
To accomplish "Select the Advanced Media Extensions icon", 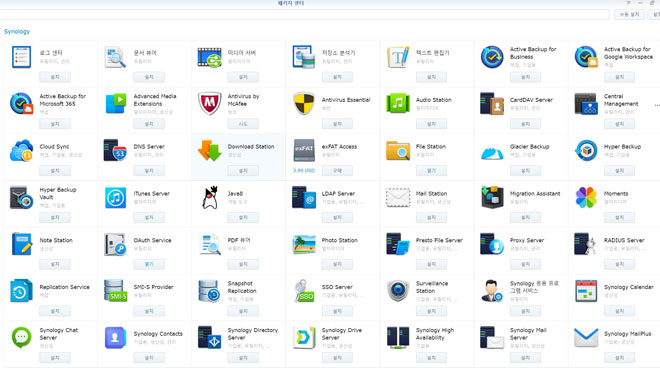I will pos(115,104).
